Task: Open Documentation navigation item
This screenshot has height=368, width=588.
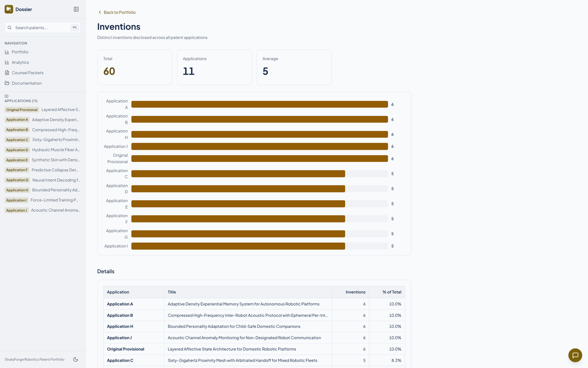Action: (x=43, y=83)
